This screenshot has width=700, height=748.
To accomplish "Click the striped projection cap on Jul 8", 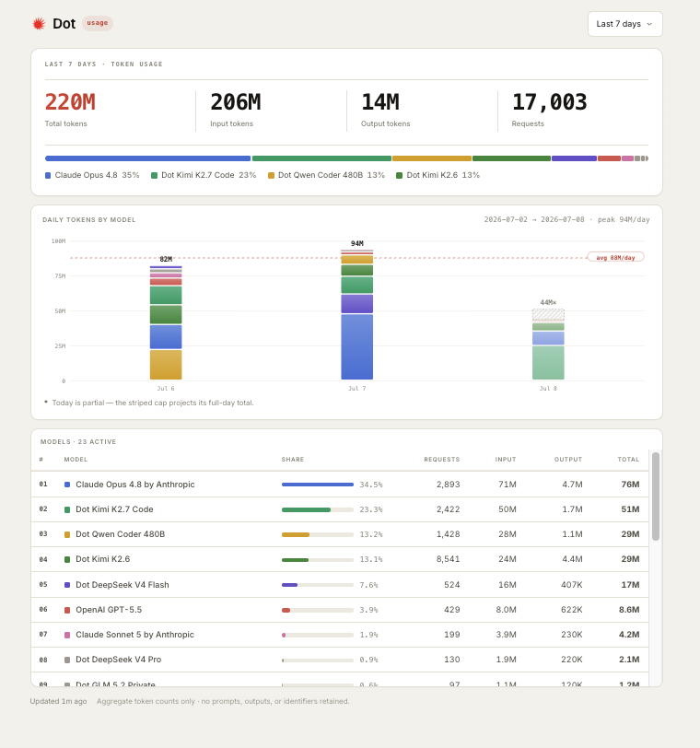I will pyautogui.click(x=548, y=314).
